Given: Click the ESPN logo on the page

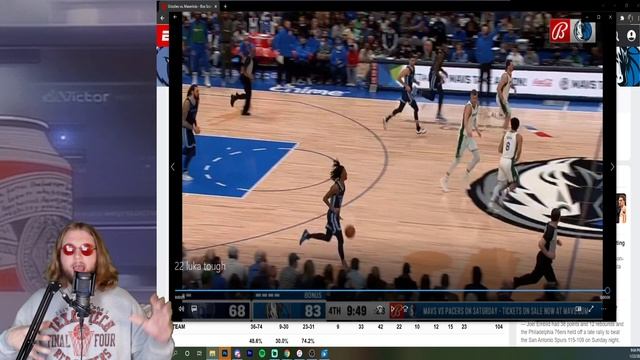Looking at the screenshot, I should (x=163, y=36).
